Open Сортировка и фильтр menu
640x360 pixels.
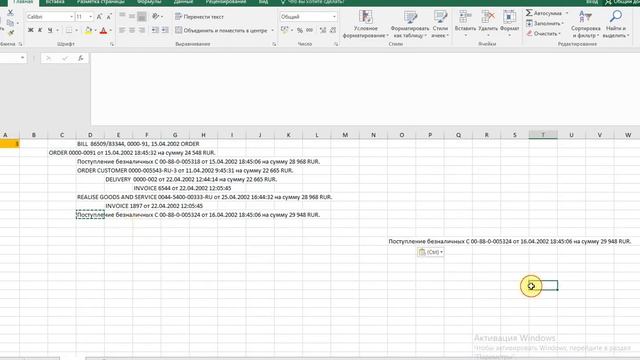tap(586, 24)
